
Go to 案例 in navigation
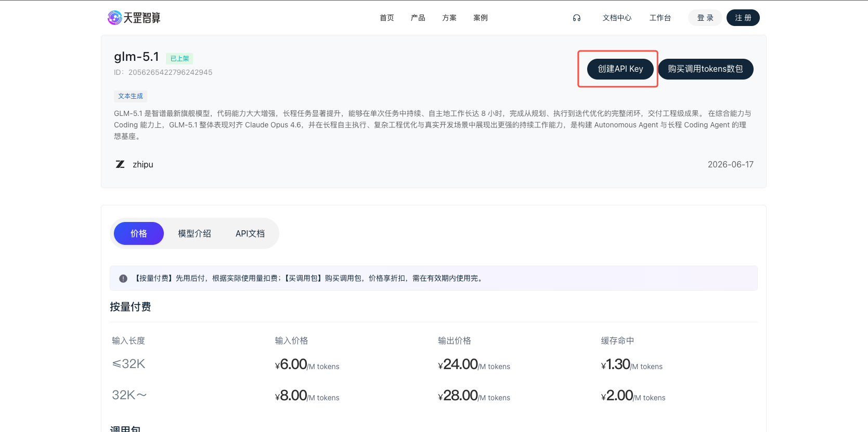(x=481, y=18)
